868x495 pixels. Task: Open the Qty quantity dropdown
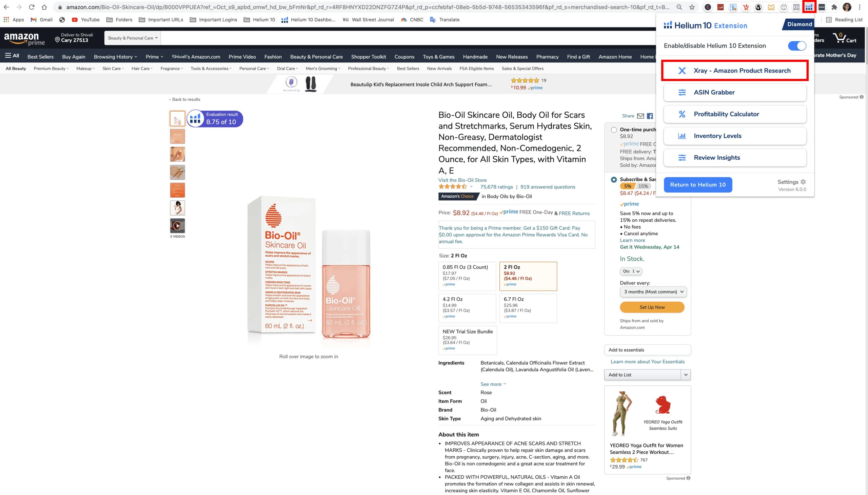point(631,271)
